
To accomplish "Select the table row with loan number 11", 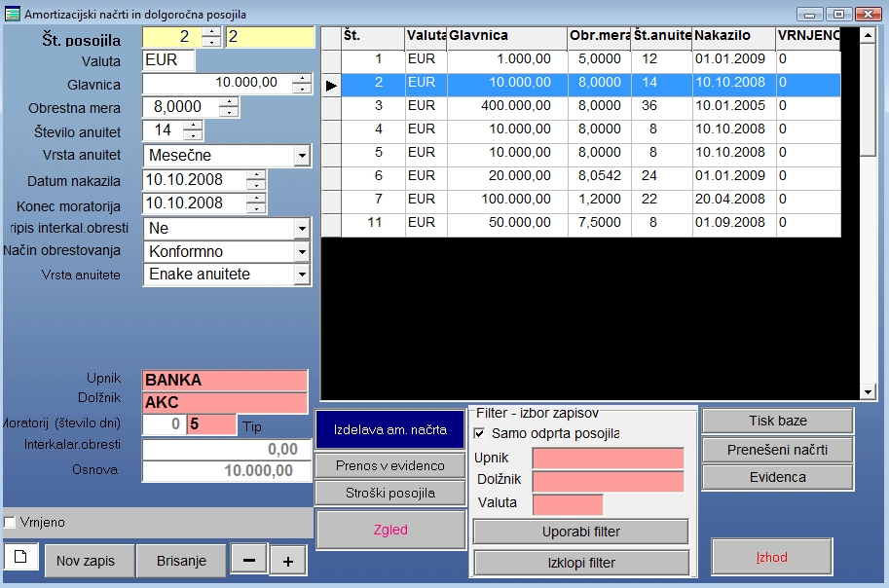I will 584,223.
